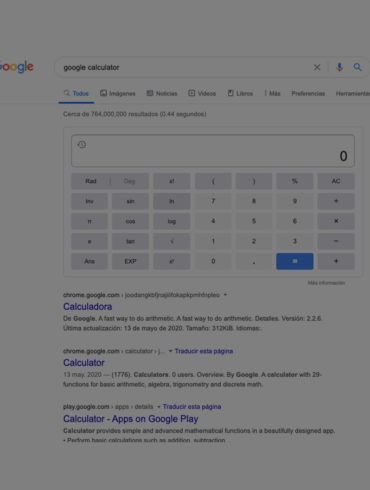Expand the Más options menu
This screenshot has height=490, width=370.
(x=273, y=93)
